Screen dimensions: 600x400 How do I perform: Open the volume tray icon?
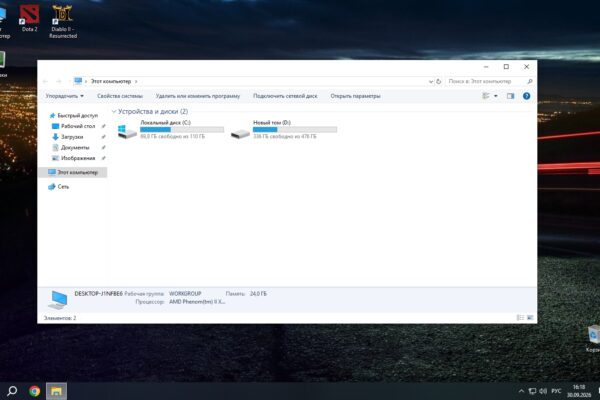[x=543, y=391]
